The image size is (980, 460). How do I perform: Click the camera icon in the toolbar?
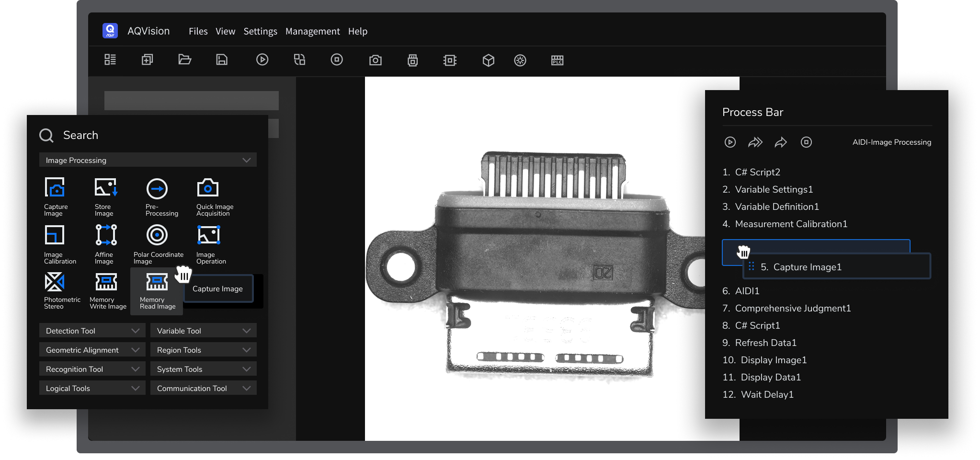click(376, 60)
